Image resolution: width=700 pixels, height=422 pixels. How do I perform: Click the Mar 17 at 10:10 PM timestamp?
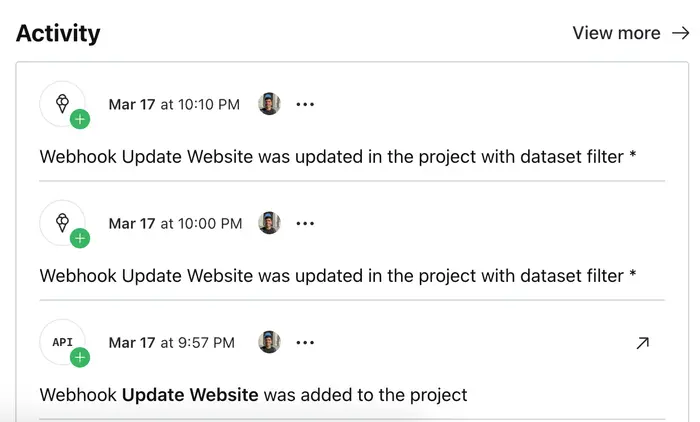click(174, 104)
